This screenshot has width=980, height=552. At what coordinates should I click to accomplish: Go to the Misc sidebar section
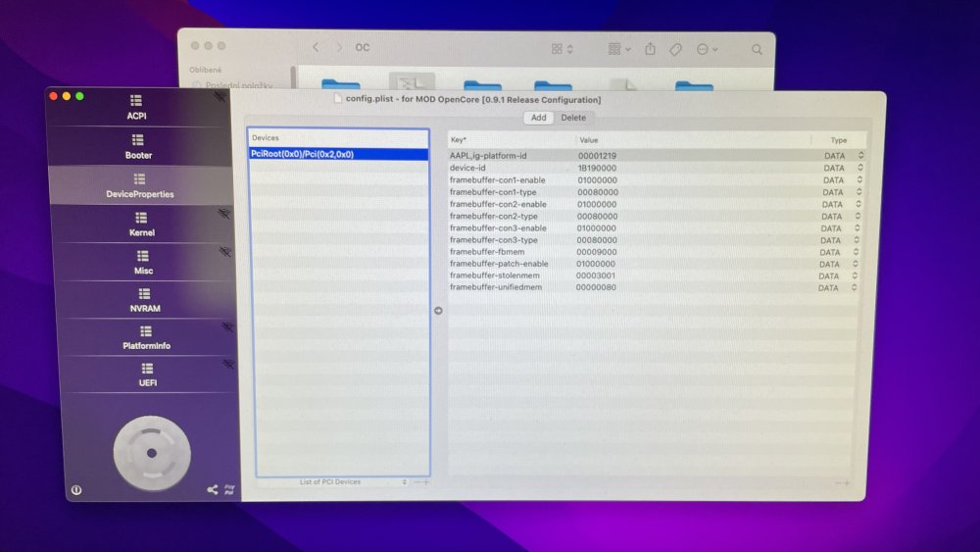143,262
